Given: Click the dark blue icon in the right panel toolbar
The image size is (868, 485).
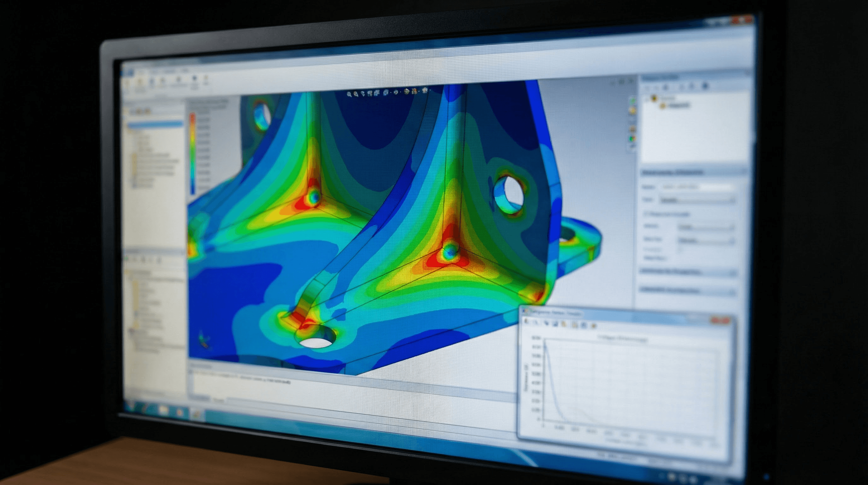Looking at the screenshot, I should (705, 86).
